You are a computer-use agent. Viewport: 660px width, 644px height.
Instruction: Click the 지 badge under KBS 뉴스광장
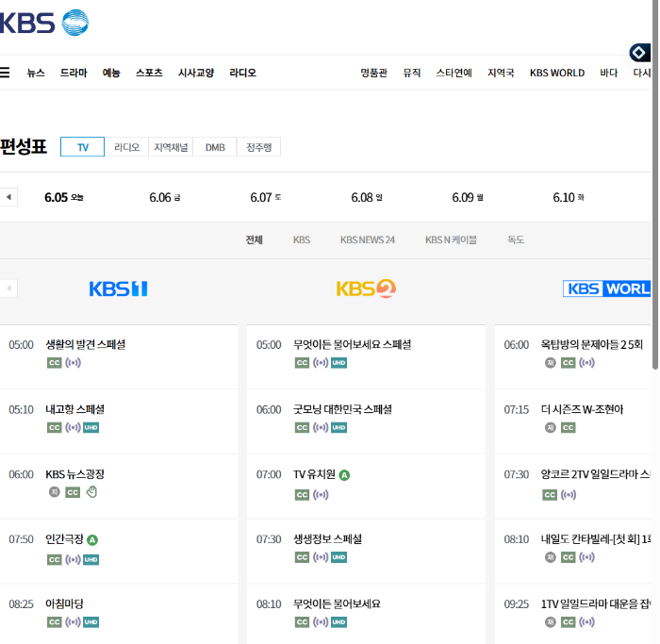click(x=55, y=492)
